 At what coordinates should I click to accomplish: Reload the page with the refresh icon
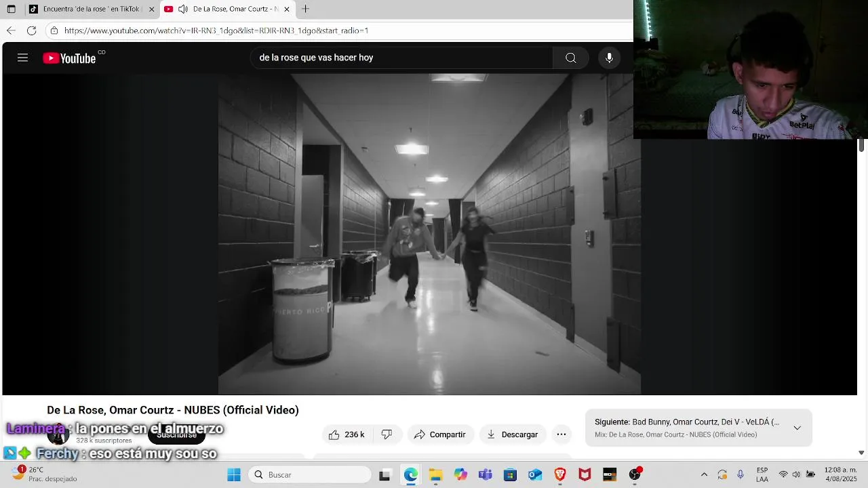click(x=31, y=30)
